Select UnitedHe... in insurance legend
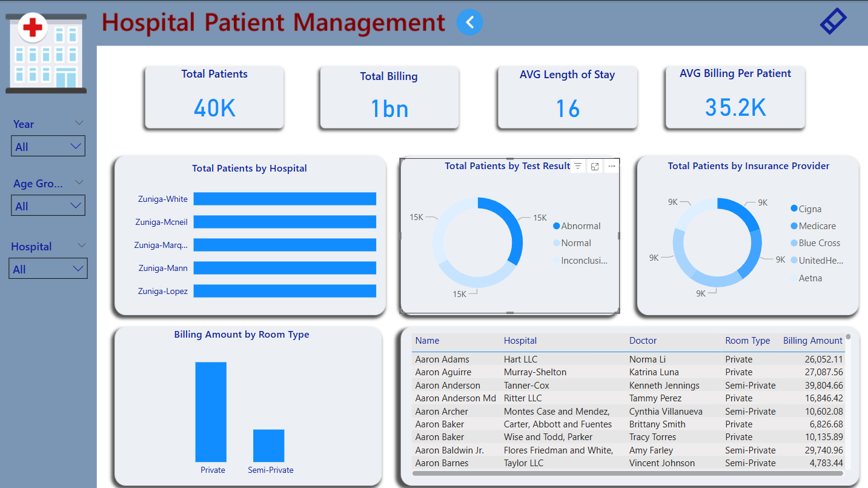Screen dimensions: 868x488 click(x=817, y=260)
